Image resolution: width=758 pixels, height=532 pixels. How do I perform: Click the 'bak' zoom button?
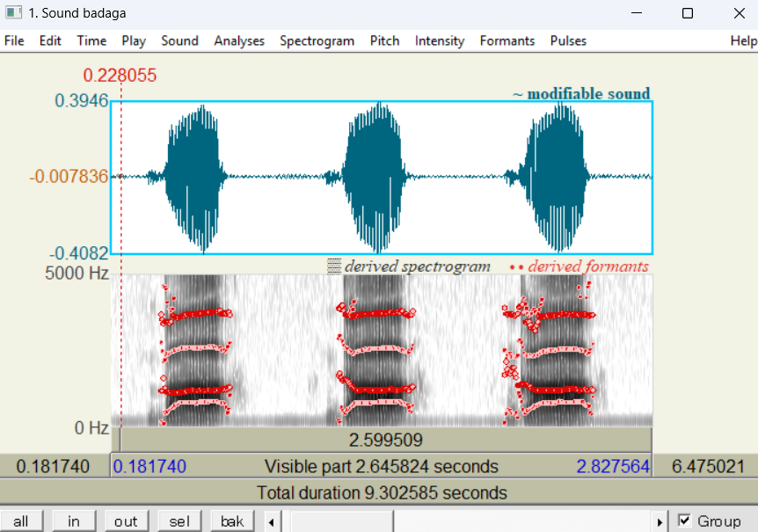coord(232,521)
